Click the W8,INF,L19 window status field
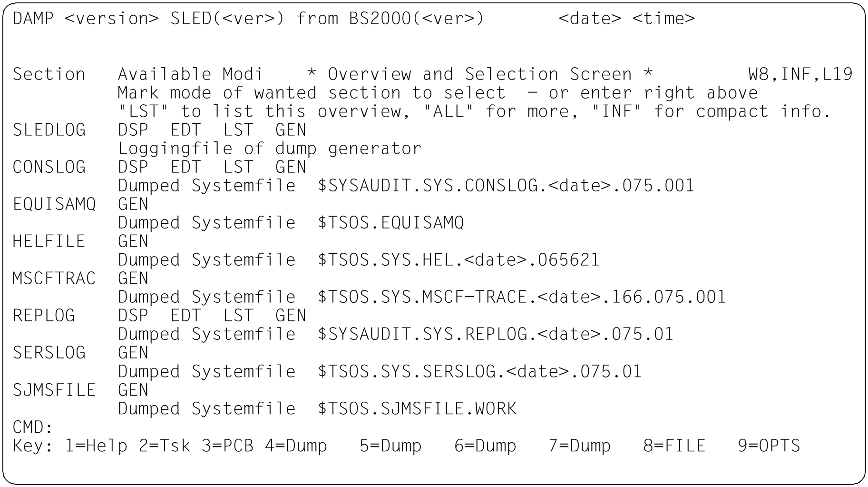 [x=800, y=74]
